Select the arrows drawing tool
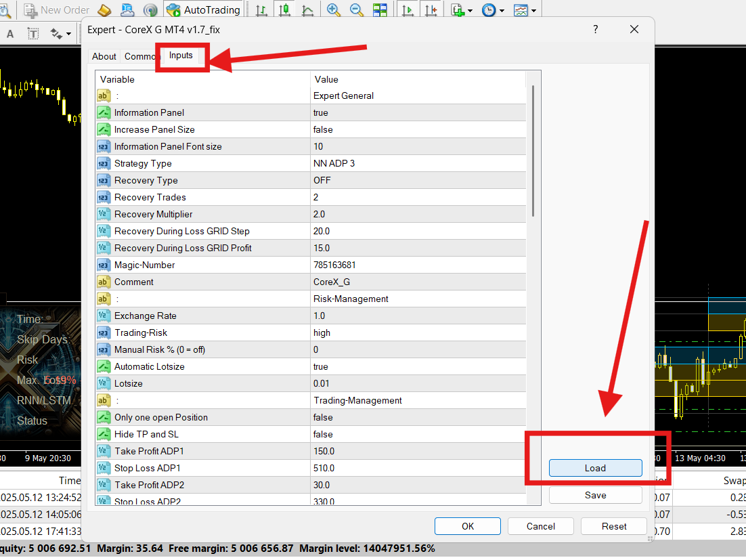 [57, 34]
